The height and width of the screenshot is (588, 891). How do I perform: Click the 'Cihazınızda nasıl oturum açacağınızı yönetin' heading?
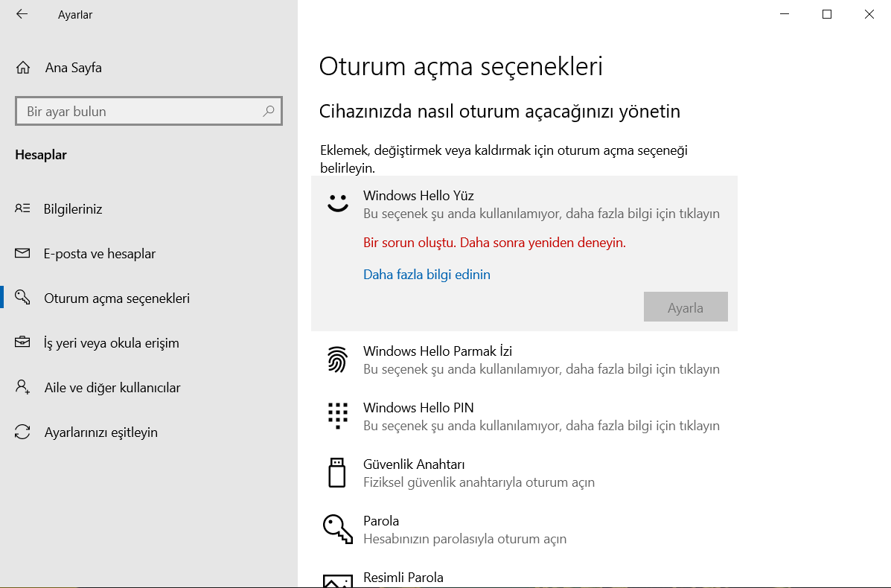(499, 112)
